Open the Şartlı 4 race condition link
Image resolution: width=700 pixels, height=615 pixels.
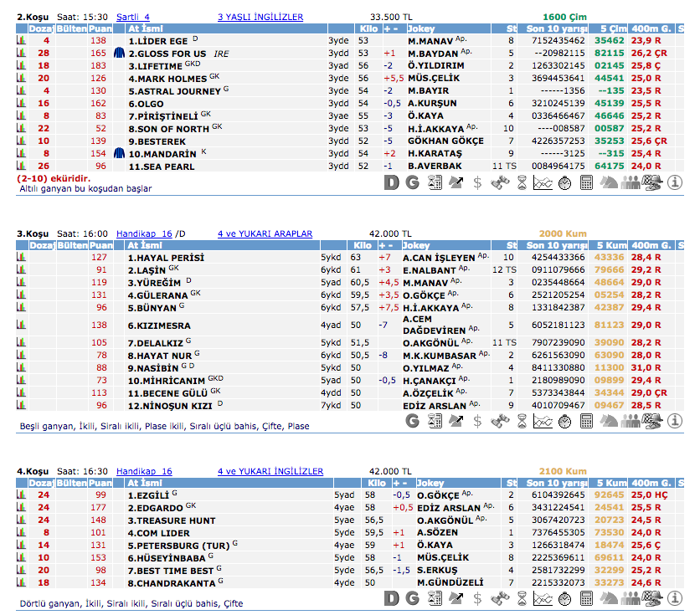point(133,17)
